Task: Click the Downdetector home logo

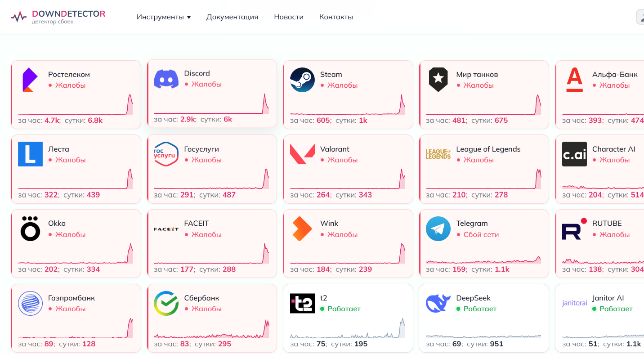Action: point(58,17)
